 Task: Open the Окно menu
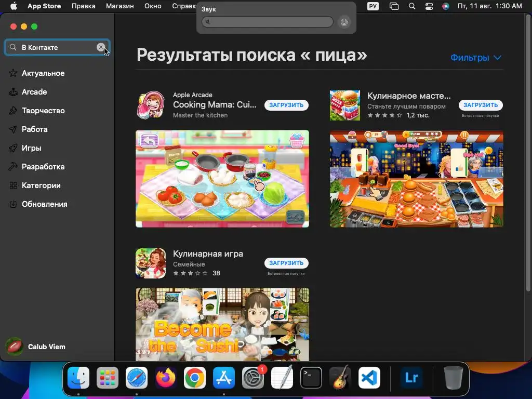tap(153, 6)
